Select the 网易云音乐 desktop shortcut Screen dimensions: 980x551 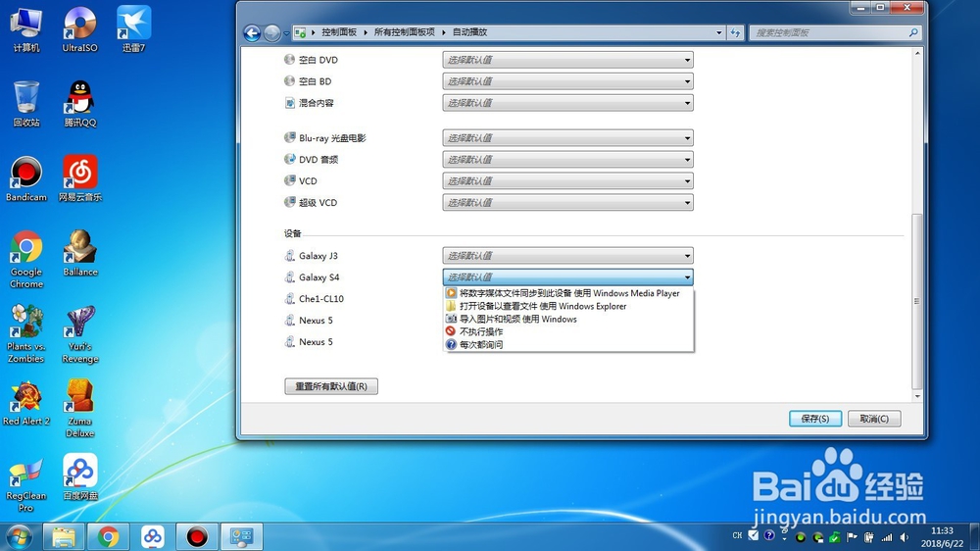tap(80, 178)
